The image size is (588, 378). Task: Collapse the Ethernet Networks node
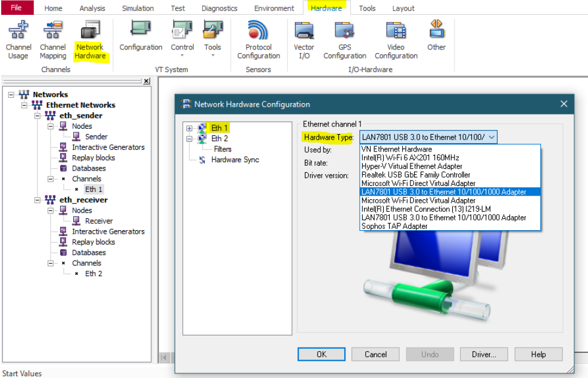(x=24, y=105)
